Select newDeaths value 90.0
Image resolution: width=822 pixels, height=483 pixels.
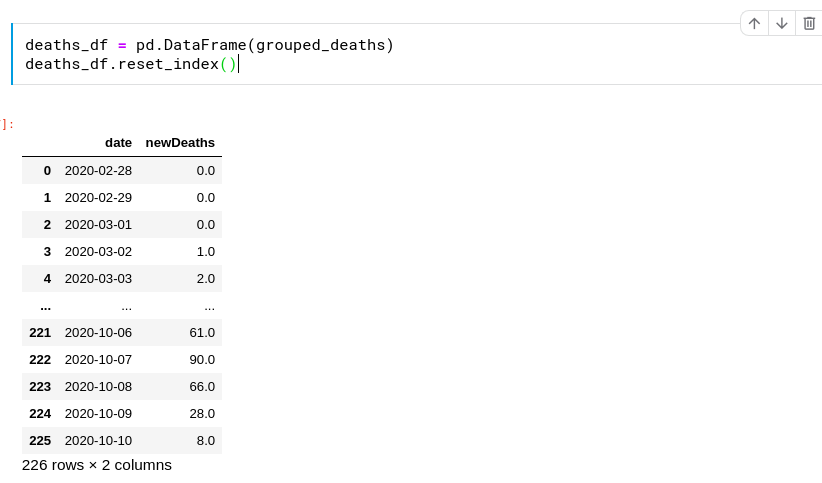202,360
